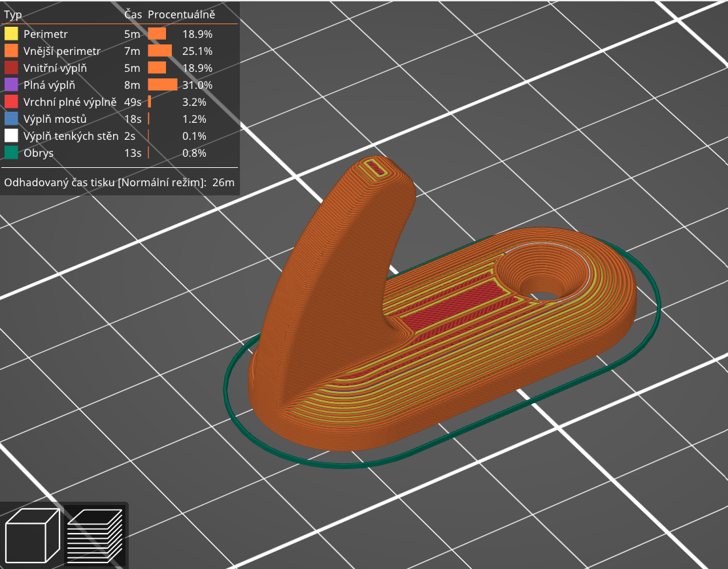Screen dimensions: 728x569
Task: Click the 31.0% value for Plná výplň
Action: [x=197, y=85]
